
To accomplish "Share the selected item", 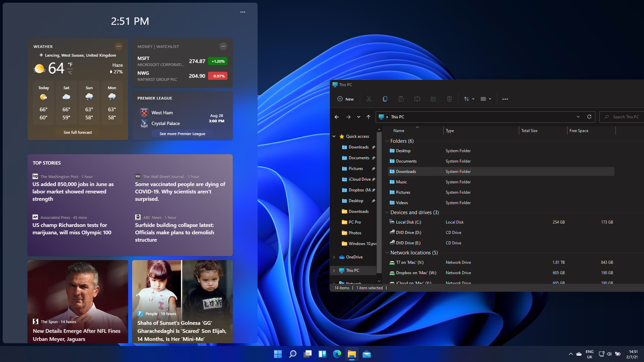I will click(433, 99).
